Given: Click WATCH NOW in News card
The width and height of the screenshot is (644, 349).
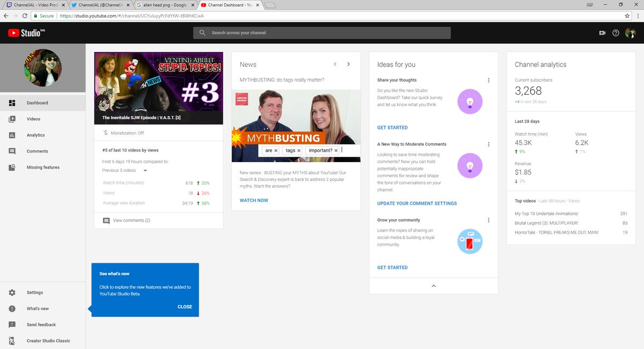Looking at the screenshot, I should coord(254,200).
